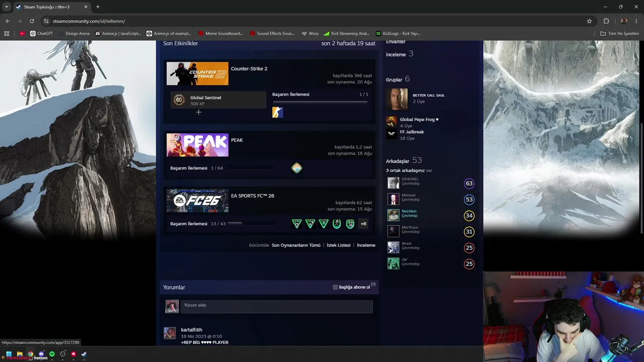644x362 pixels.
Task: Open the PEAK achievement badge icon
Action: tap(297, 168)
